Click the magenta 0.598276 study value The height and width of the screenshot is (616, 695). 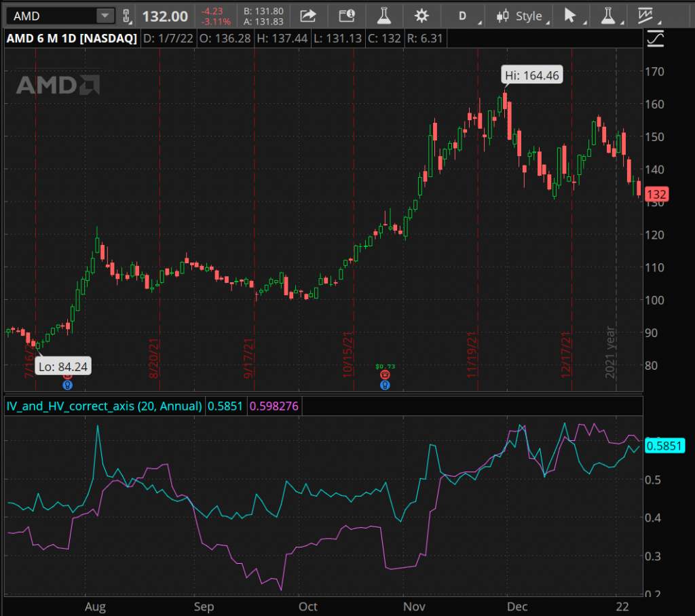pos(274,406)
